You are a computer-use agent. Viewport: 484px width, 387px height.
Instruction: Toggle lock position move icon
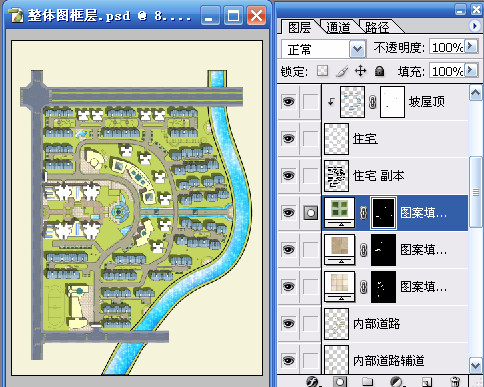pos(361,71)
